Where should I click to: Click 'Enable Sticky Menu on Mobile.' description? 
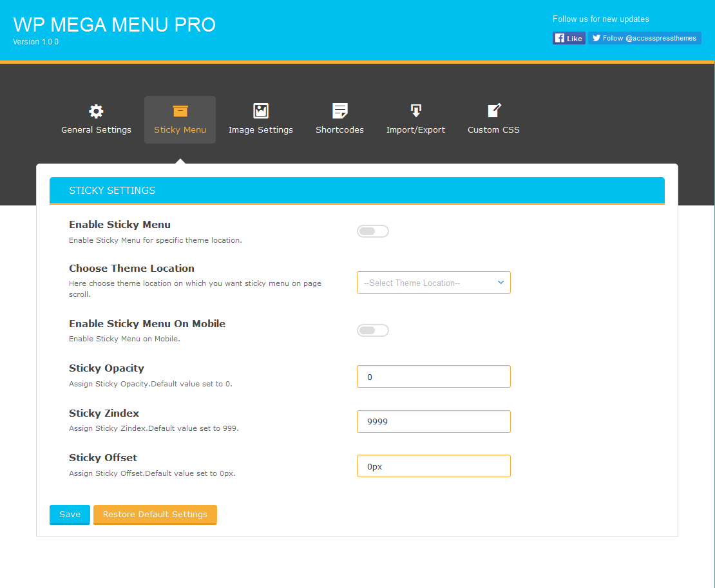coord(124,339)
